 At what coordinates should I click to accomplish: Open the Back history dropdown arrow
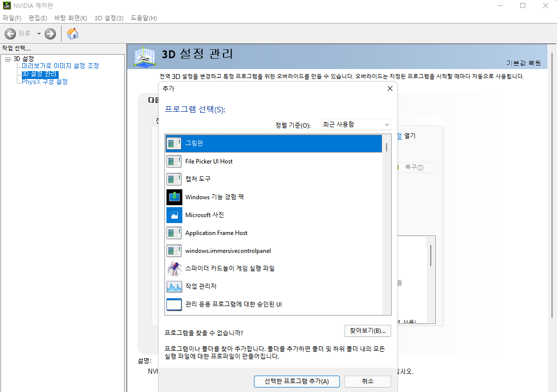coord(39,34)
